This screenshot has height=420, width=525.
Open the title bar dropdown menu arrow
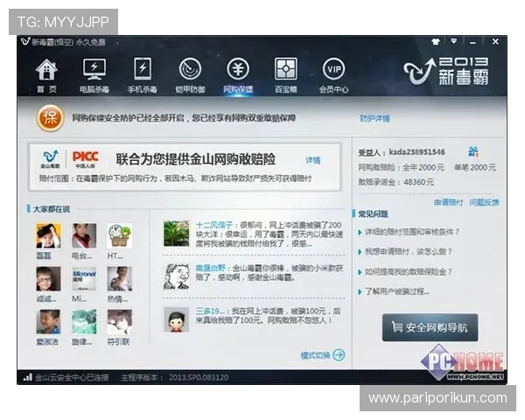pos(454,41)
